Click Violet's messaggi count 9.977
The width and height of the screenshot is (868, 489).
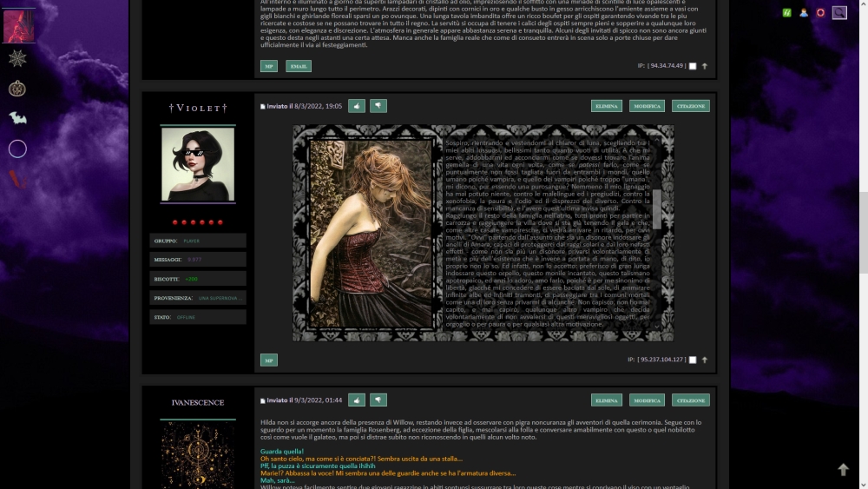(194, 260)
